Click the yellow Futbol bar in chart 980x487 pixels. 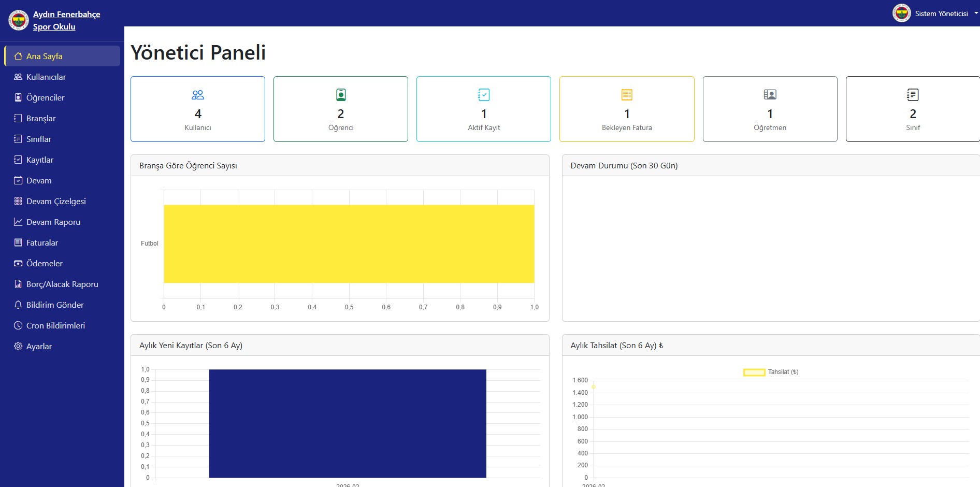tap(349, 244)
